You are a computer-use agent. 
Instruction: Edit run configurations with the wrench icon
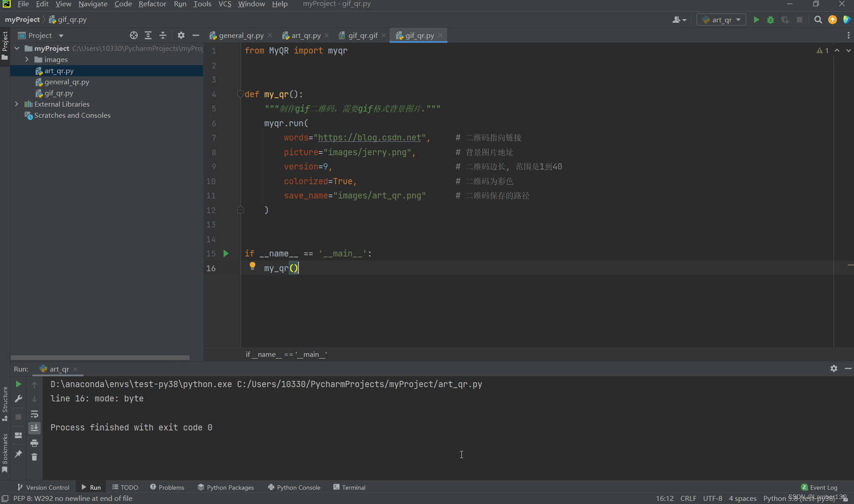(x=18, y=399)
